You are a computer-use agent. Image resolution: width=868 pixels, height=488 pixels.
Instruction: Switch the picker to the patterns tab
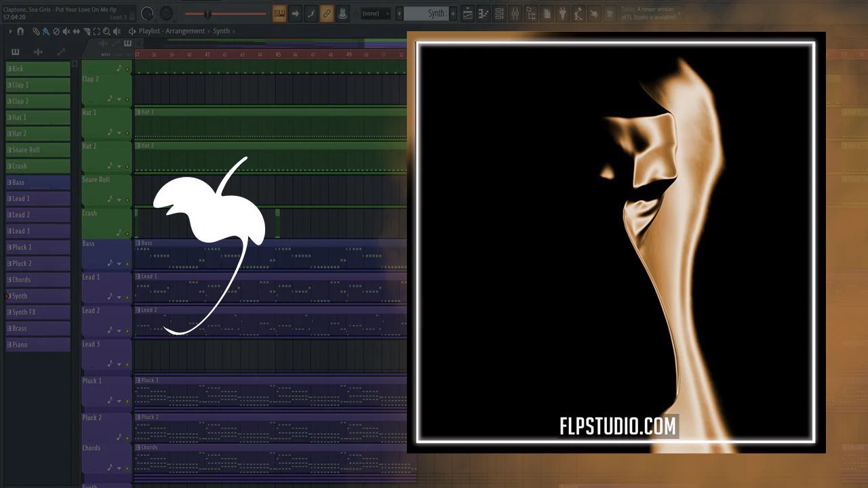click(x=16, y=52)
